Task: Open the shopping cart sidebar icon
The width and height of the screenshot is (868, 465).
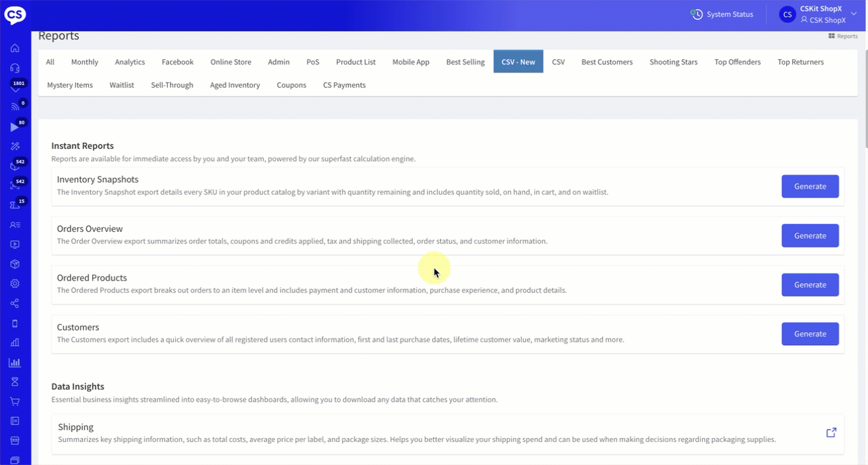Action: [x=15, y=401]
